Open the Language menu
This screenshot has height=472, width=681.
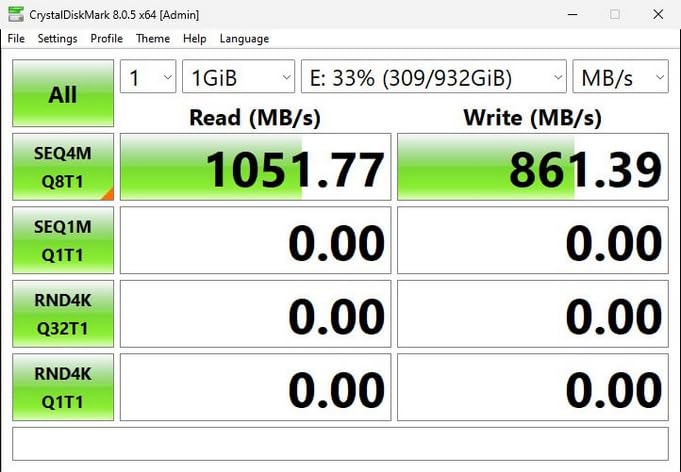click(x=244, y=39)
